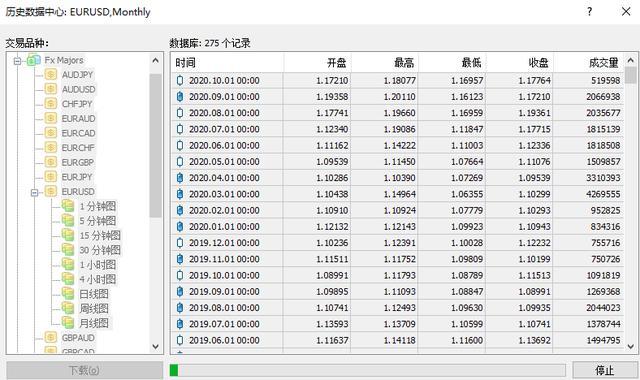This screenshot has height=380, width=640.
Task: Click the 成交量 column header
Action: (x=589, y=63)
